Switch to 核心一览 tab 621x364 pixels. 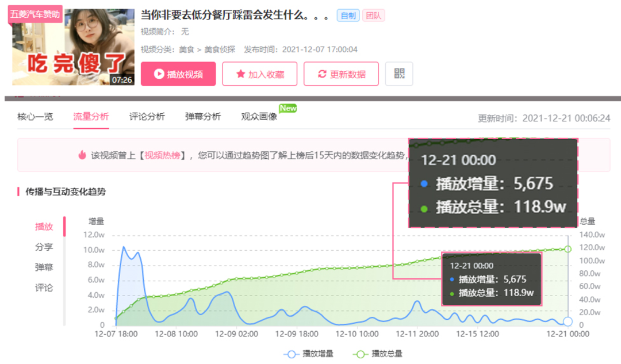(35, 117)
